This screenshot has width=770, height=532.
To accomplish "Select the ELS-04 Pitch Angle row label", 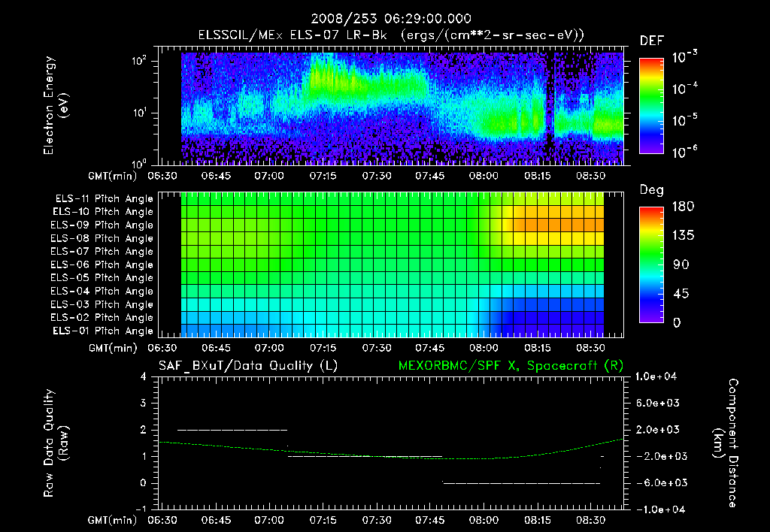I will coord(102,292).
